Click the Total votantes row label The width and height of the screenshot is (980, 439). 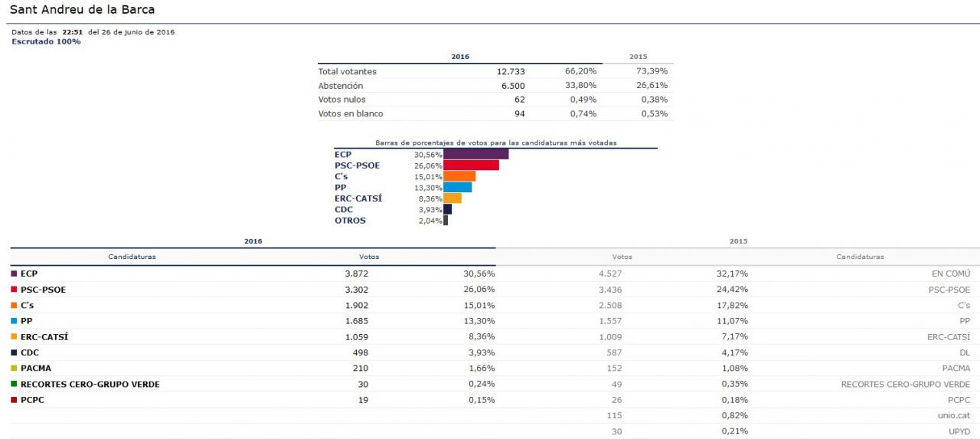(x=348, y=71)
